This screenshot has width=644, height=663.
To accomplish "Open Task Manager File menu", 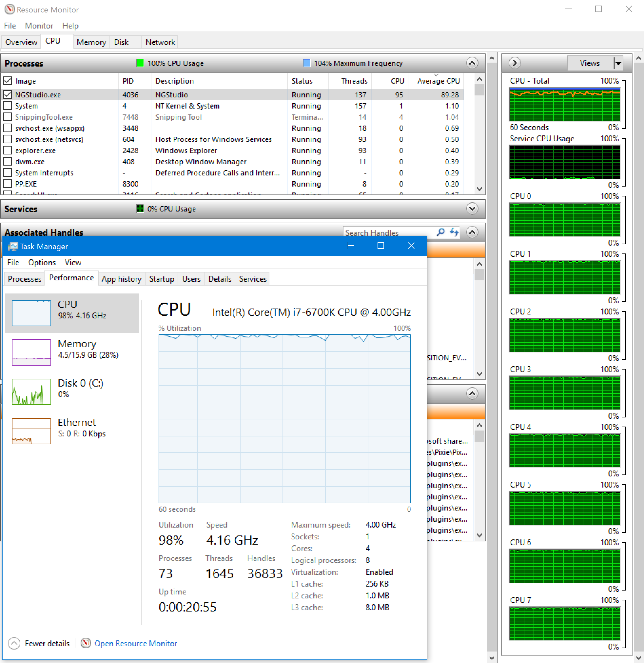I will coord(13,263).
